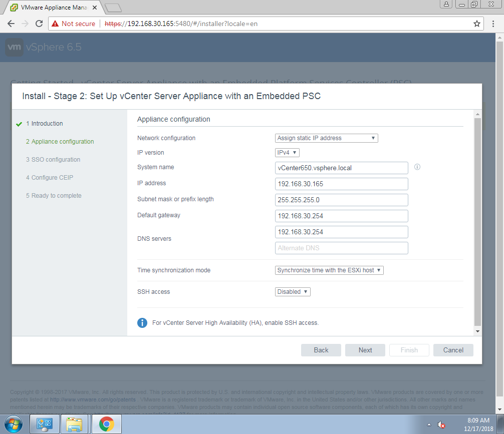Click the System name field

point(341,168)
